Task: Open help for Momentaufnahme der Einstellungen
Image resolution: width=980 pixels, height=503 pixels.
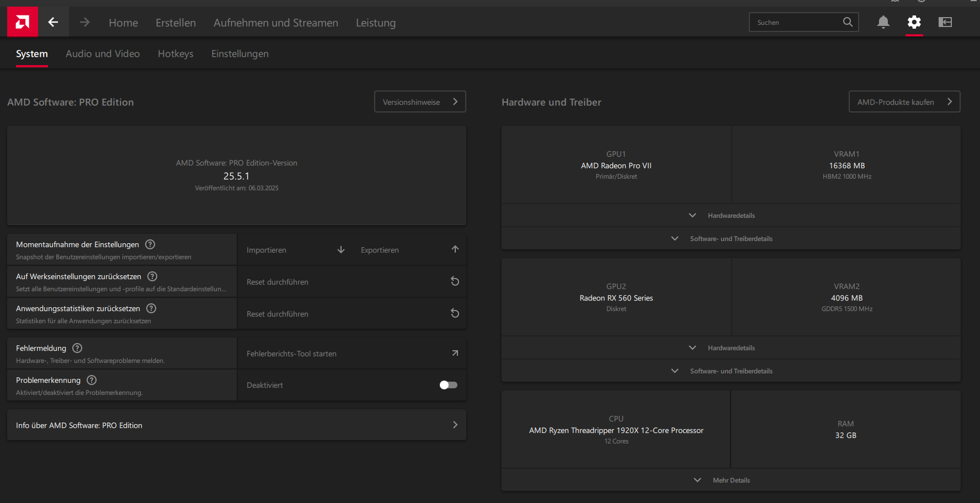Action: pyautogui.click(x=150, y=244)
